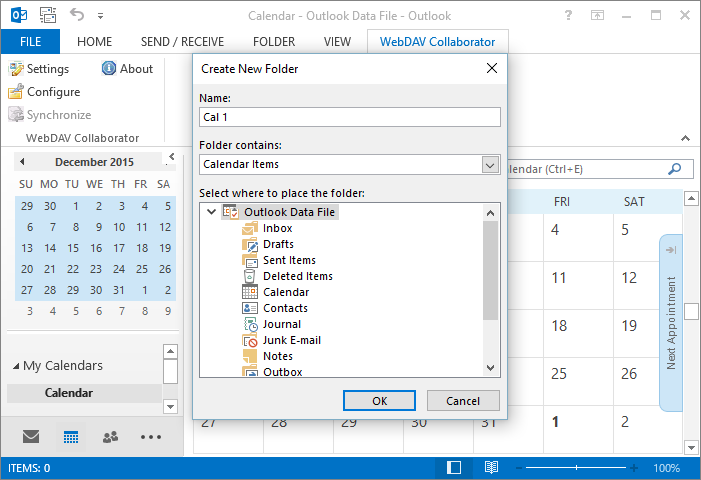This screenshot has width=701, height=480.
Task: Adjust the zoom slider handle
Action: [x=576, y=468]
